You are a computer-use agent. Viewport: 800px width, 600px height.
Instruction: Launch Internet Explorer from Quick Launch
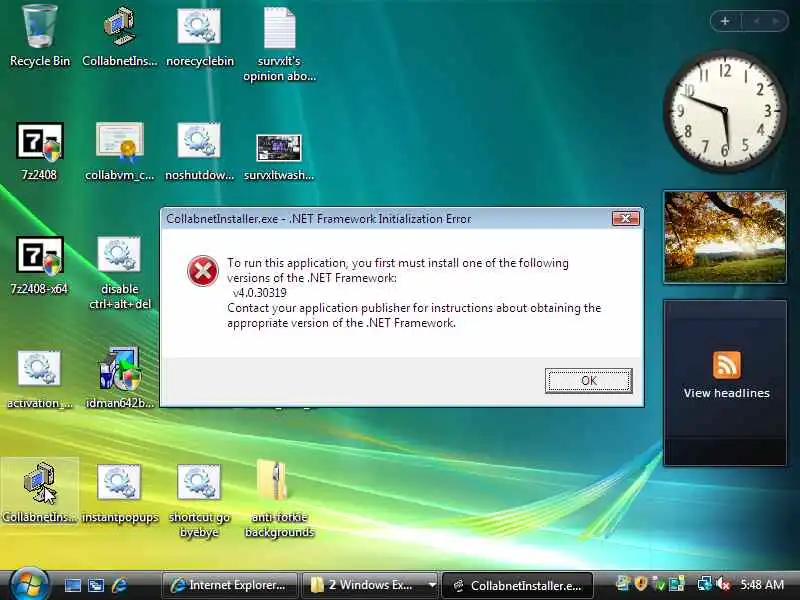click(119, 585)
